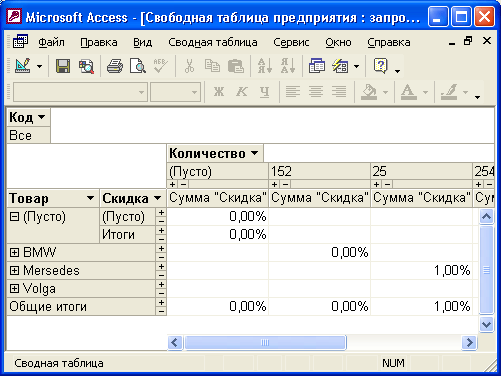Restore the inner document window
Image resolution: width=501 pixels, height=376 pixels.
click(468, 41)
